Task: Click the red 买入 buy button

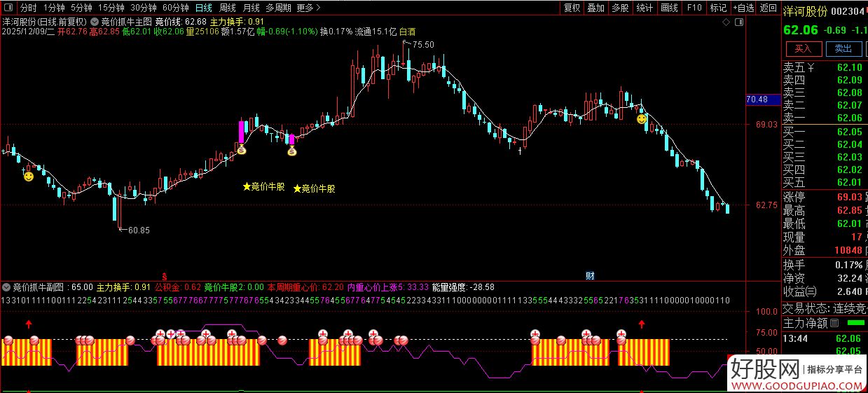Action: (x=803, y=48)
